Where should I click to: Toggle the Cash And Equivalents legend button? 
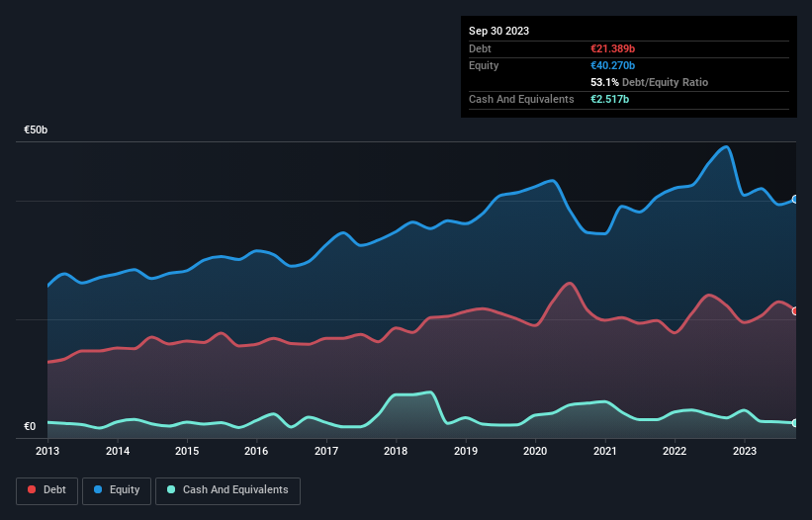coord(227,490)
